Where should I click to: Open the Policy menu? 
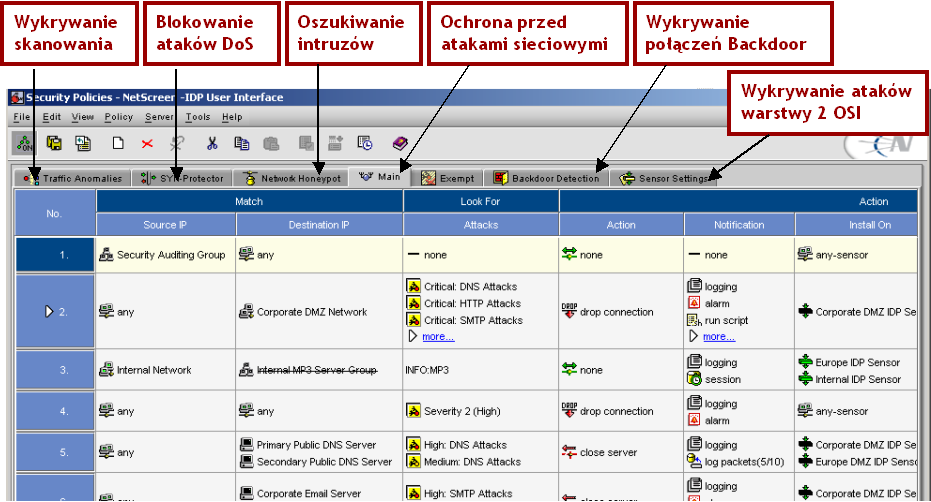[119, 117]
